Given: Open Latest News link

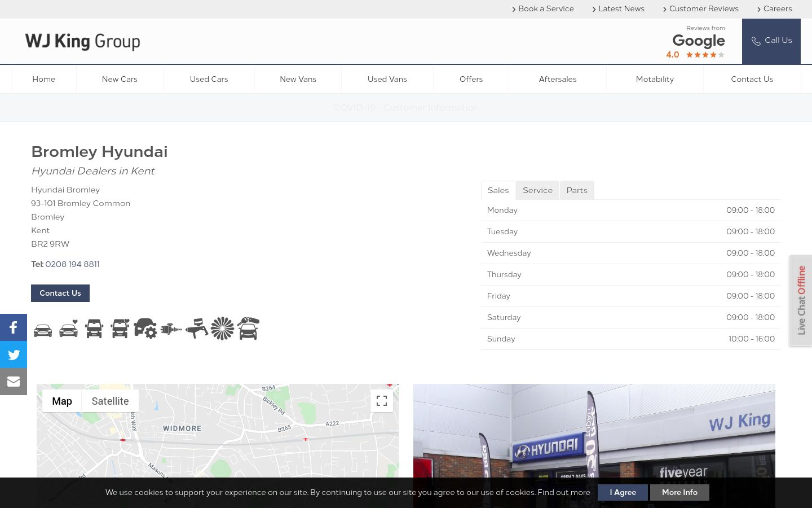Looking at the screenshot, I should [618, 8].
